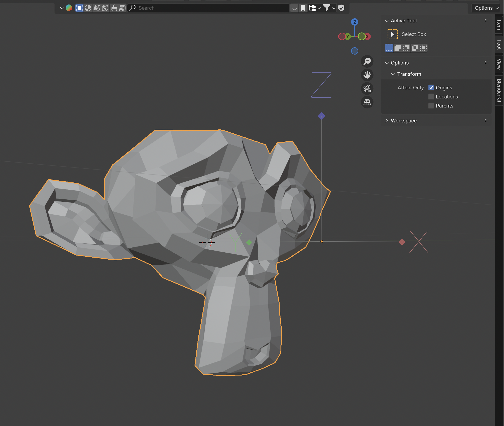Viewport: 504px width, 426px height.
Task: Choose the Extend selection mode icon
Action: click(x=397, y=48)
